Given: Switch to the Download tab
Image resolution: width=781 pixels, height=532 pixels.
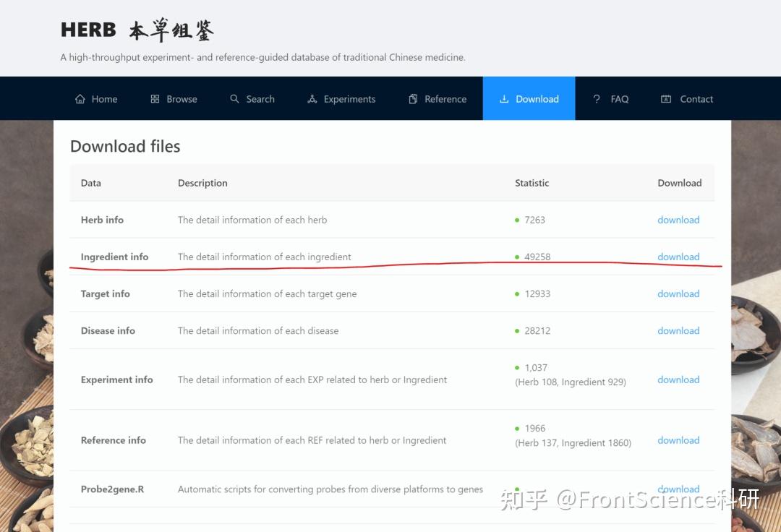Looking at the screenshot, I should (529, 98).
